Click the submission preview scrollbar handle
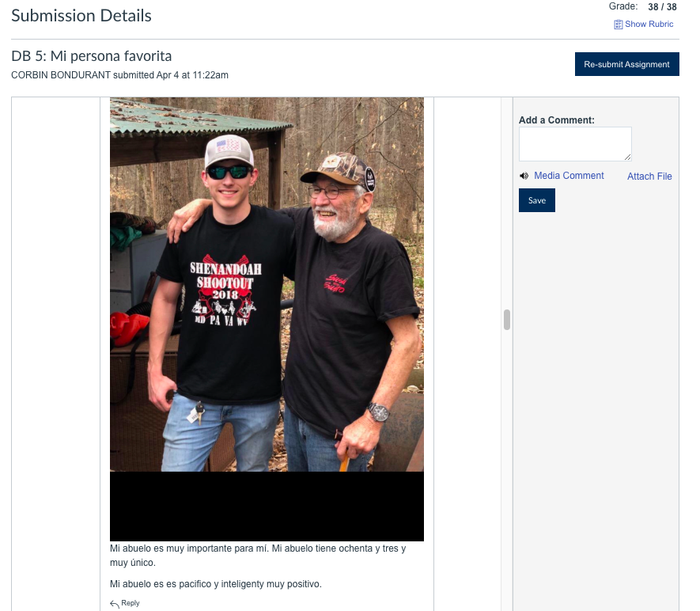The height and width of the screenshot is (611, 700). point(507,320)
